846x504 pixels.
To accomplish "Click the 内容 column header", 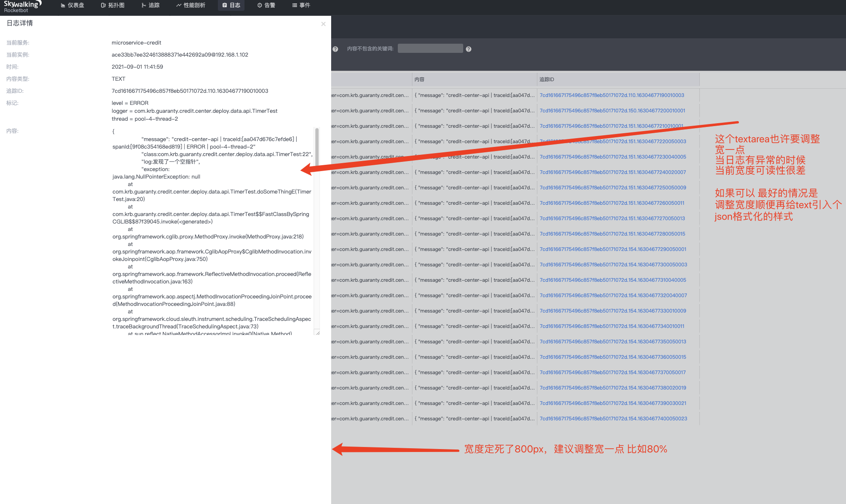I will [x=419, y=79].
